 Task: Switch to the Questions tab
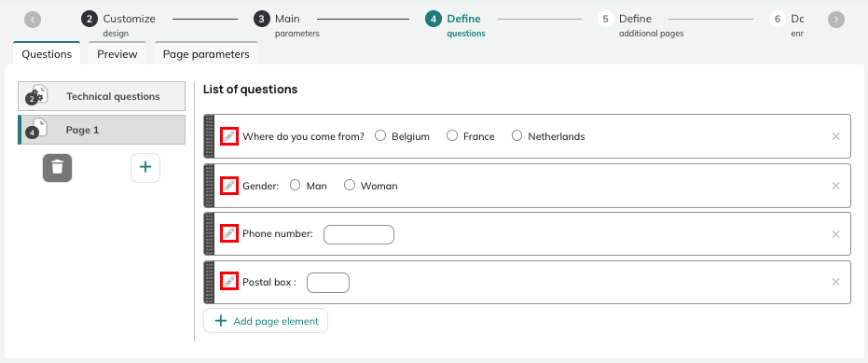click(47, 54)
